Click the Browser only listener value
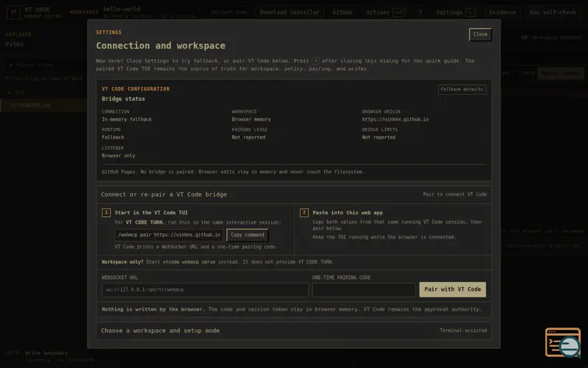Image resolution: width=588 pixels, height=368 pixels. (x=118, y=156)
